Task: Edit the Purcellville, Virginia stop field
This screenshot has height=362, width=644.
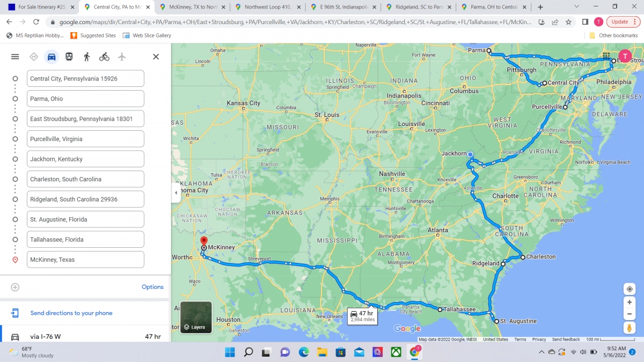Action: click(x=85, y=139)
